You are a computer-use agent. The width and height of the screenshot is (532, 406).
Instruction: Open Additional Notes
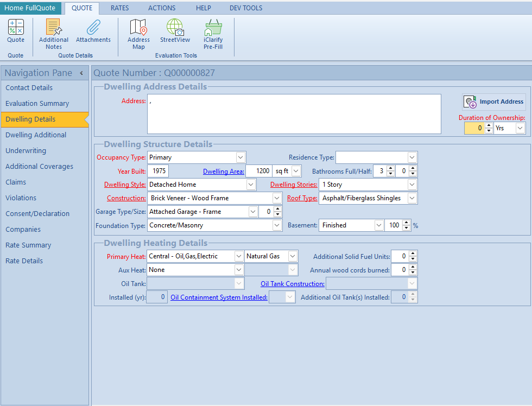54,34
